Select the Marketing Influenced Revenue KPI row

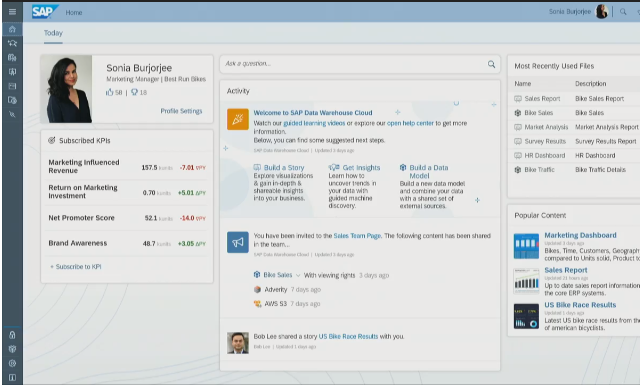coord(127,167)
